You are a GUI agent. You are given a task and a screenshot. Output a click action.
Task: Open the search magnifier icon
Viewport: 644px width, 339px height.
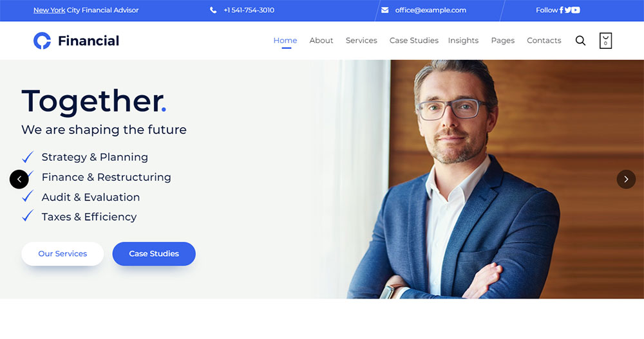click(580, 41)
